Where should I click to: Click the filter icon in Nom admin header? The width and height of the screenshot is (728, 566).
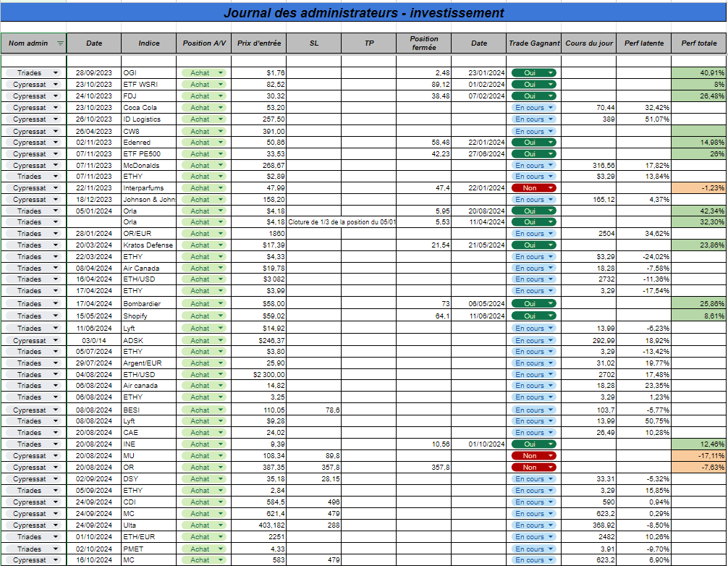click(60, 43)
